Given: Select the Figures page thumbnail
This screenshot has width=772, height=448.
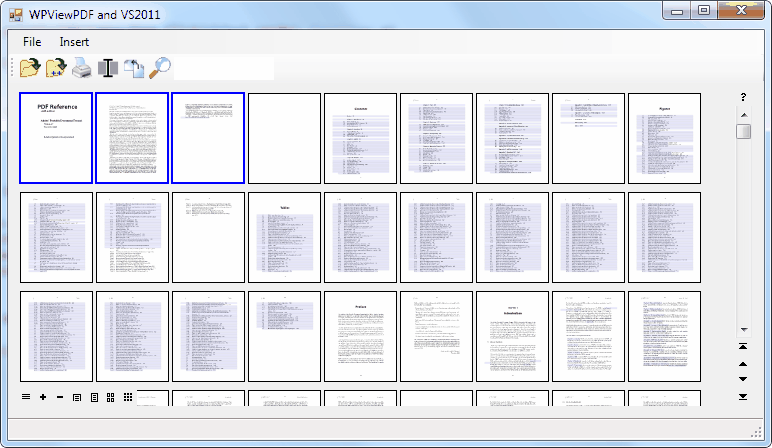Looking at the screenshot, I should point(665,138).
